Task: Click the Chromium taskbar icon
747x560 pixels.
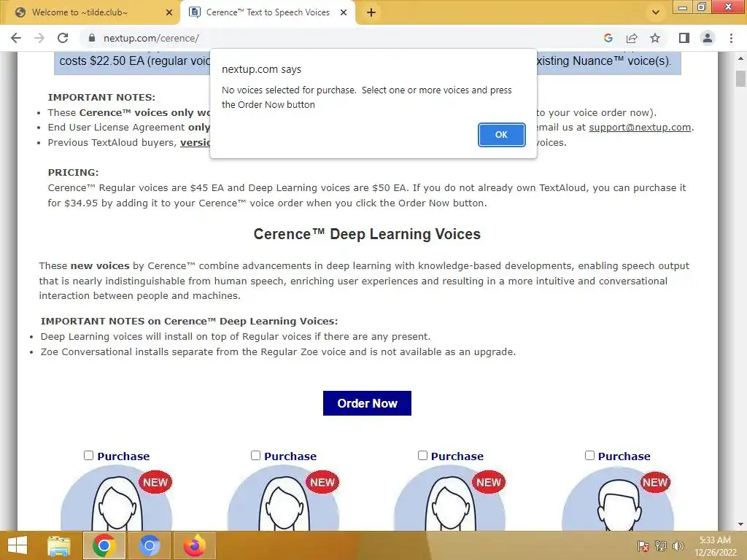Action: tap(149, 545)
